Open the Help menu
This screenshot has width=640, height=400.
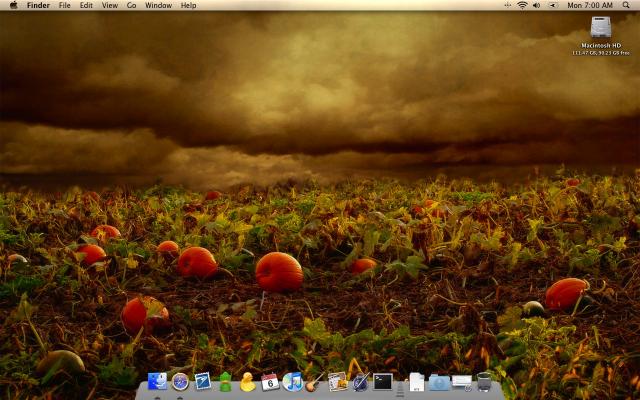[x=188, y=5]
